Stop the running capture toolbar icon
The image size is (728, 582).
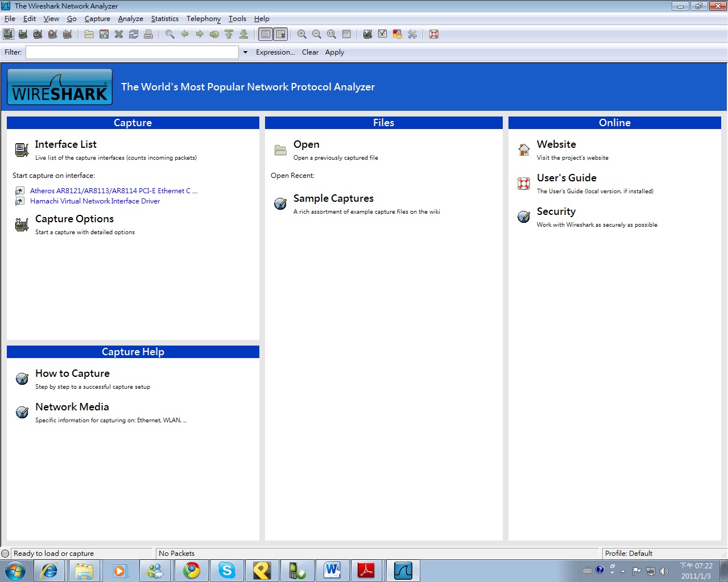click(x=53, y=34)
